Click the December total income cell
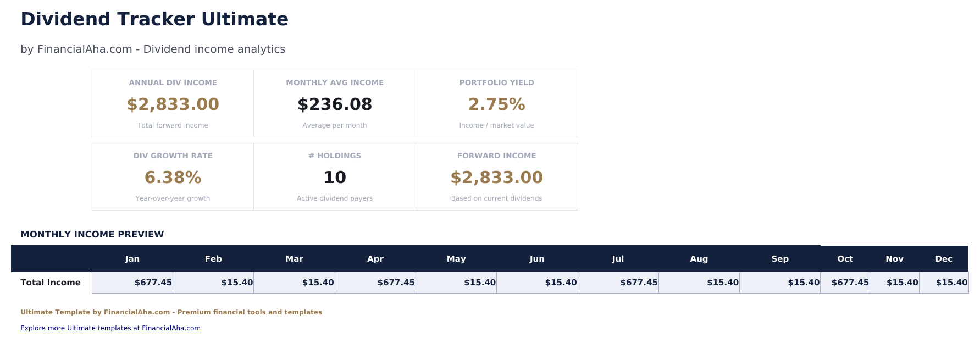This screenshot has height=343, width=980. point(944,283)
